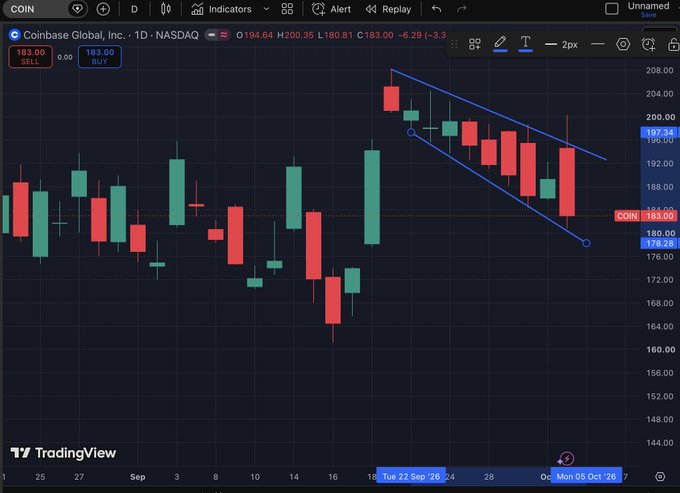The width and height of the screenshot is (680, 493).
Task: Open the chart settings gear at bottom right
Action: 660,477
